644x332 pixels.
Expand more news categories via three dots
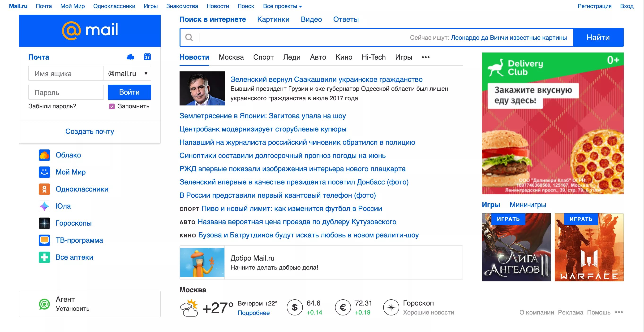425,57
